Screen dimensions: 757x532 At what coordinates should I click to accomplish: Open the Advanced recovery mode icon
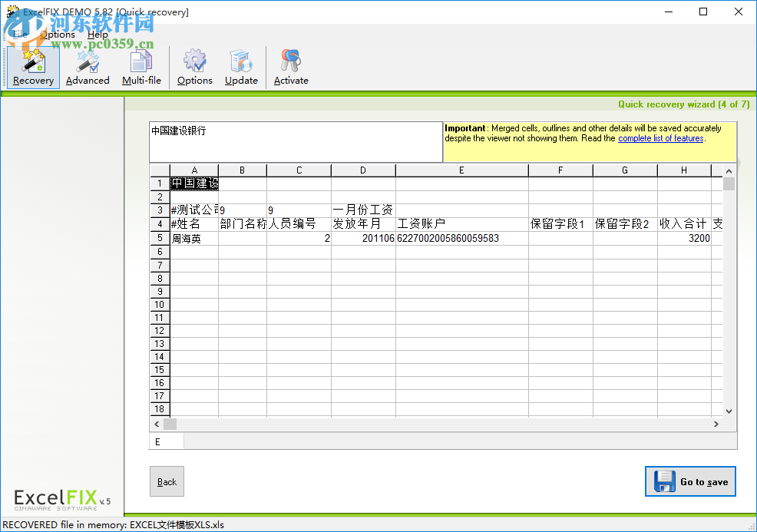pyautogui.click(x=87, y=67)
